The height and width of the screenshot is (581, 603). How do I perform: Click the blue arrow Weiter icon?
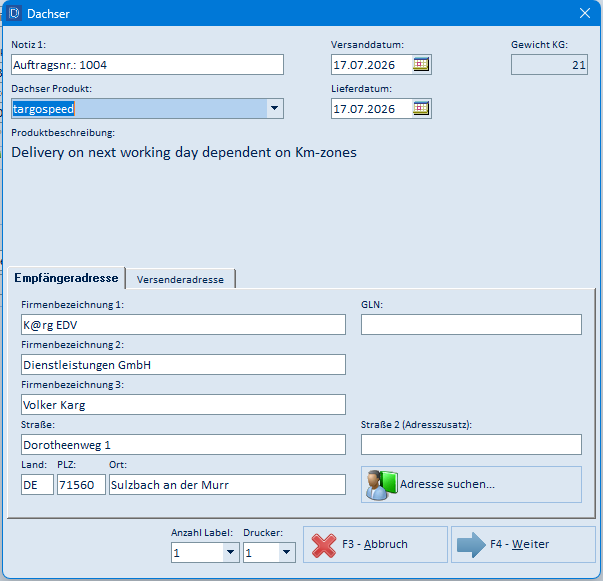click(471, 544)
